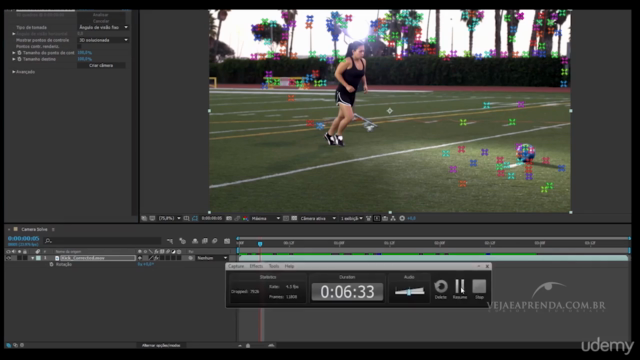Screen dimensions: 640x360
Task: Toggle the frame blending switch icon
Action: (204, 241)
